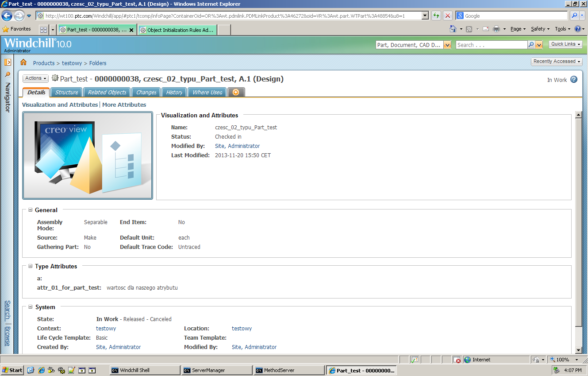Click the part gear icon before Part_test title
The image size is (588, 376).
point(55,78)
